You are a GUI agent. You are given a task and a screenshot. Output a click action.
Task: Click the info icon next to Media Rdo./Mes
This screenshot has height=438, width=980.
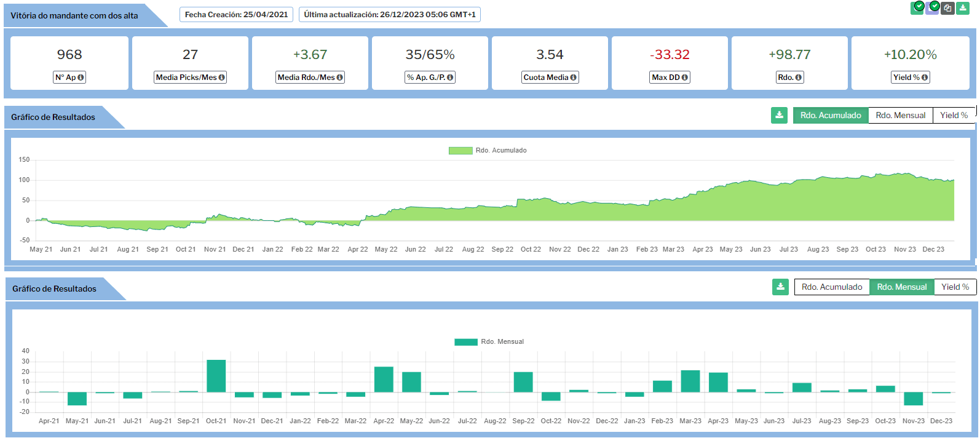point(339,78)
